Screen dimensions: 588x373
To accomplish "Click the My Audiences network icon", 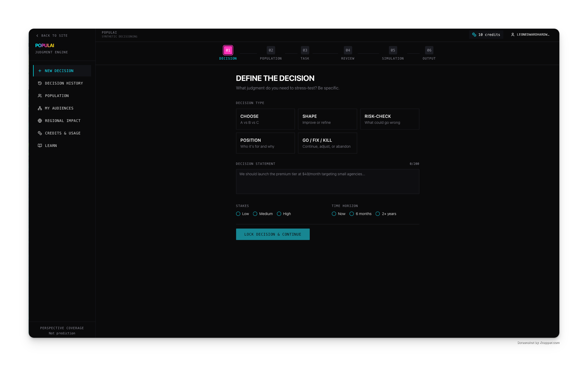I will click(x=40, y=108).
